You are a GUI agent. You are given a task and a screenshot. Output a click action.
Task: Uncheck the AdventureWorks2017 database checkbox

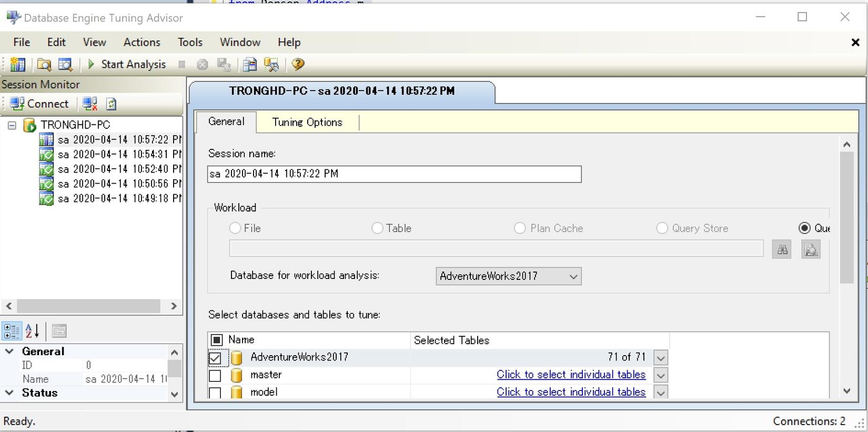pyautogui.click(x=215, y=358)
